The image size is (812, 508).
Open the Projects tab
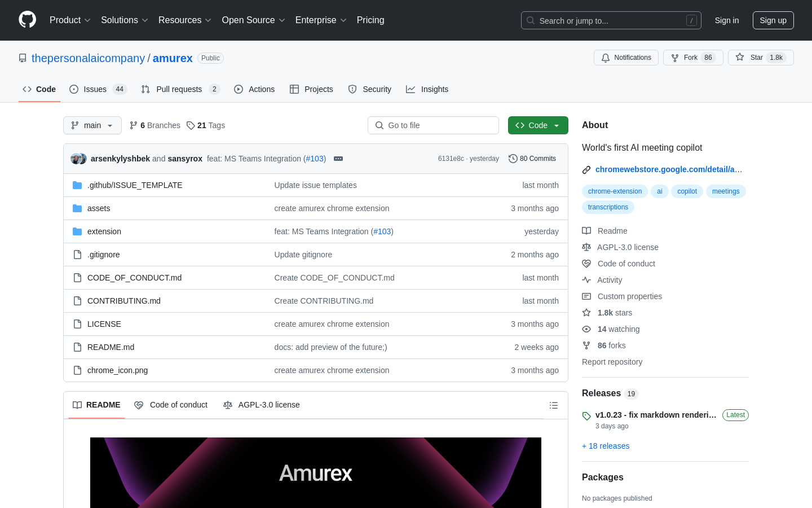point(311,89)
